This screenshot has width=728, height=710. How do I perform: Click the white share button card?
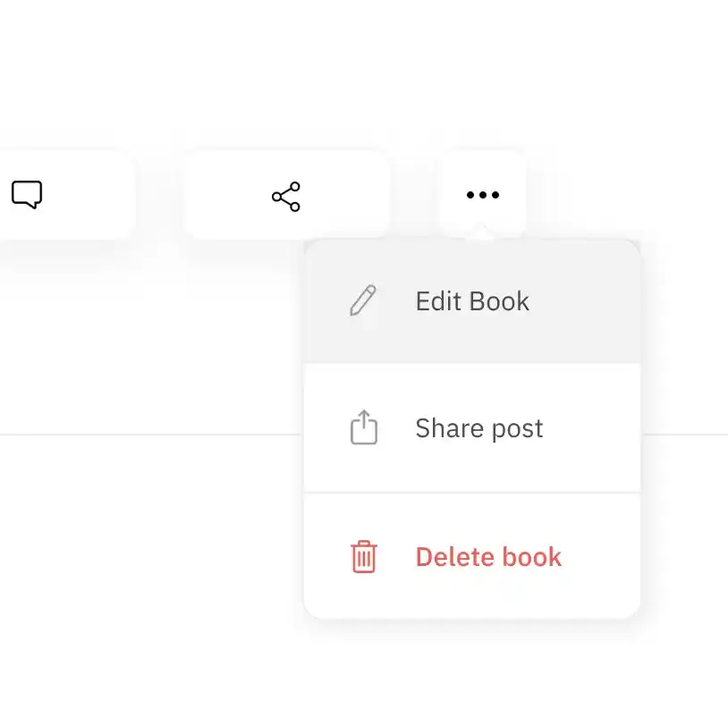(x=286, y=195)
